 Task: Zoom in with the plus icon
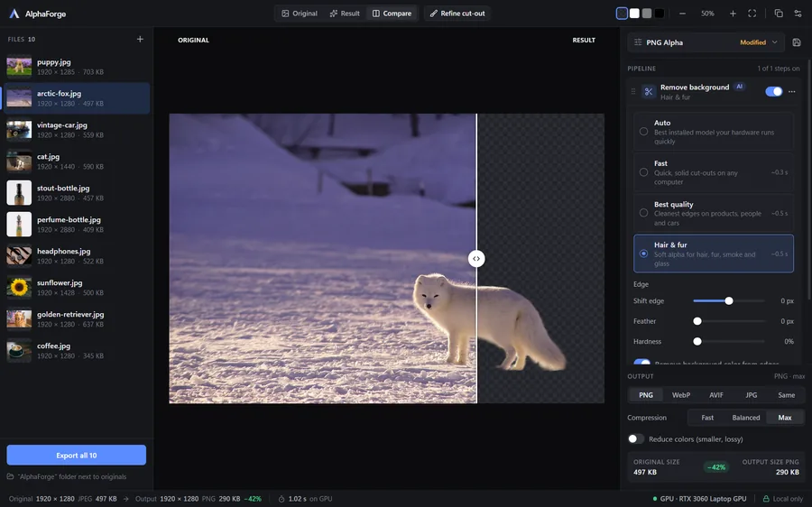[733, 14]
